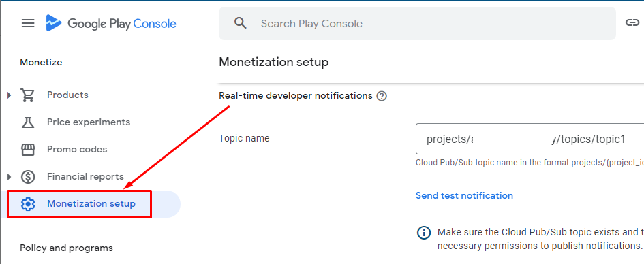Click the Monetization setup gear icon
The width and height of the screenshot is (644, 264).
(x=27, y=203)
